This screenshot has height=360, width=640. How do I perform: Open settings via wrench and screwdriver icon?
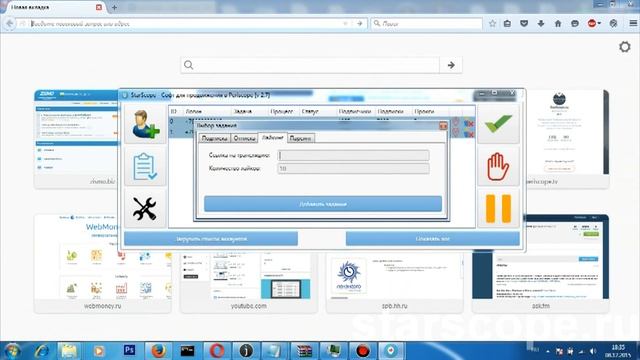(145, 208)
